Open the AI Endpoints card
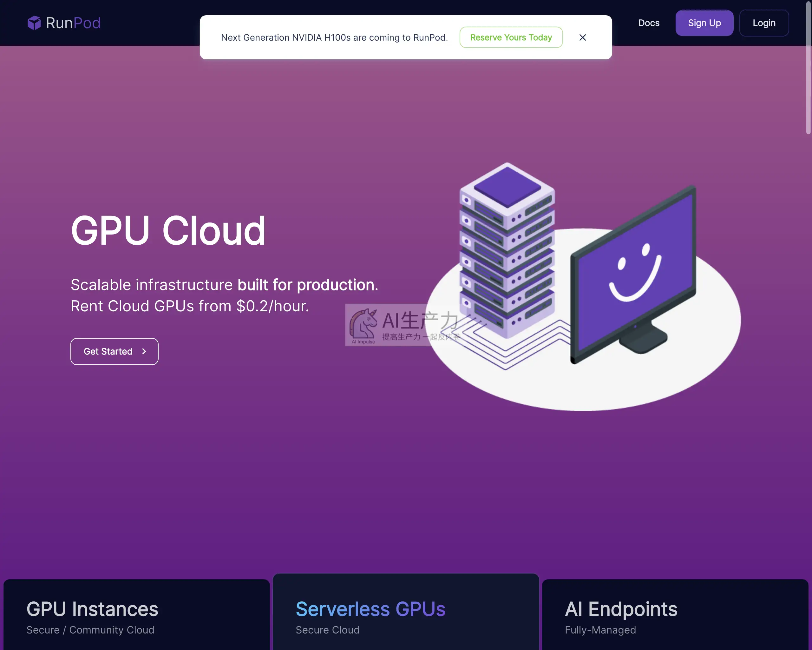 pos(675,614)
